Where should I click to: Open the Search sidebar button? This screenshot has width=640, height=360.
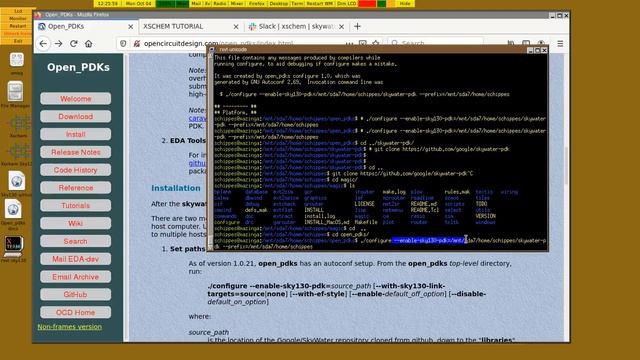click(x=76, y=241)
